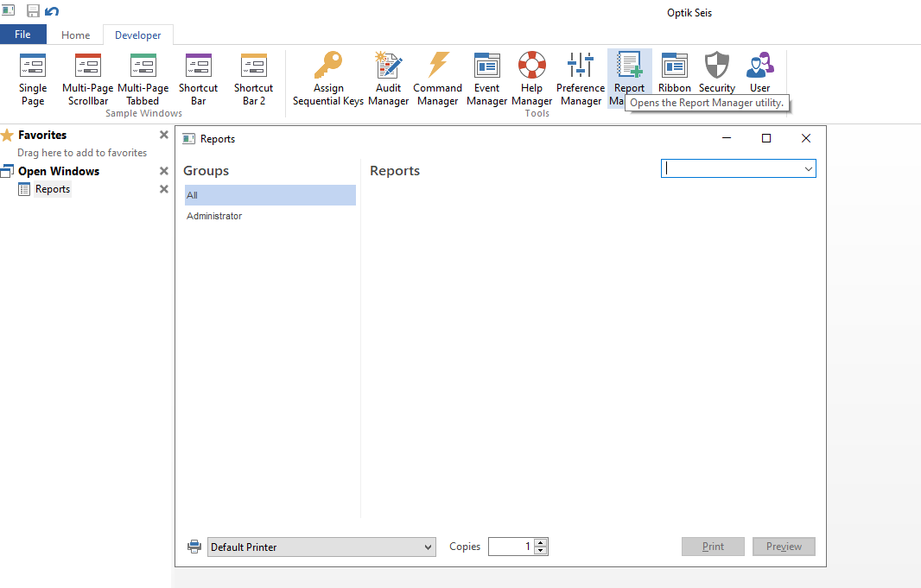The height and width of the screenshot is (588, 921).
Task: Maximize the Reports window
Action: [766, 138]
